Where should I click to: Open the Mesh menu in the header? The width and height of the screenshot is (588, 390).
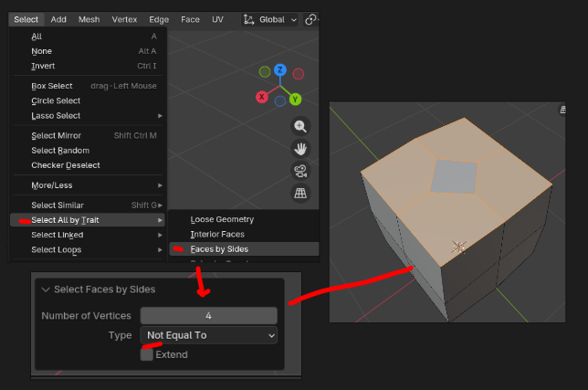[x=89, y=19]
